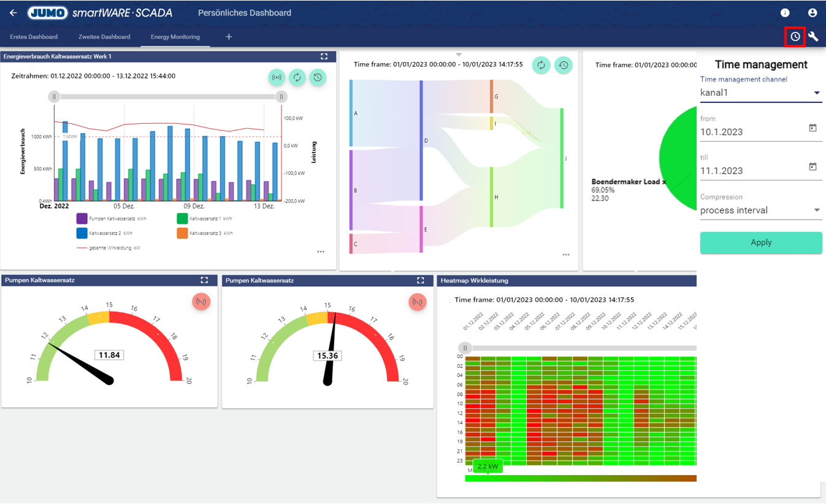Toggle the Time management clock icon
This screenshot has height=504, width=826.
(795, 37)
